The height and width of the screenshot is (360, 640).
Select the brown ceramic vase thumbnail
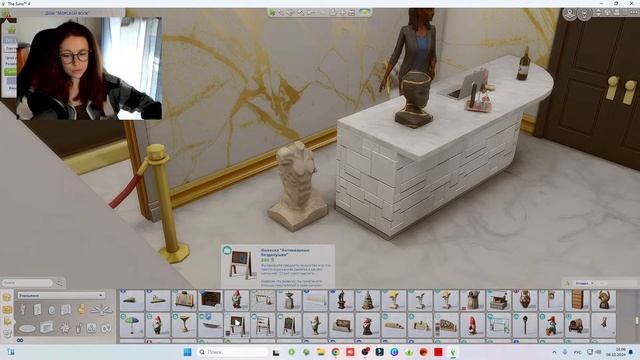click(x=524, y=300)
